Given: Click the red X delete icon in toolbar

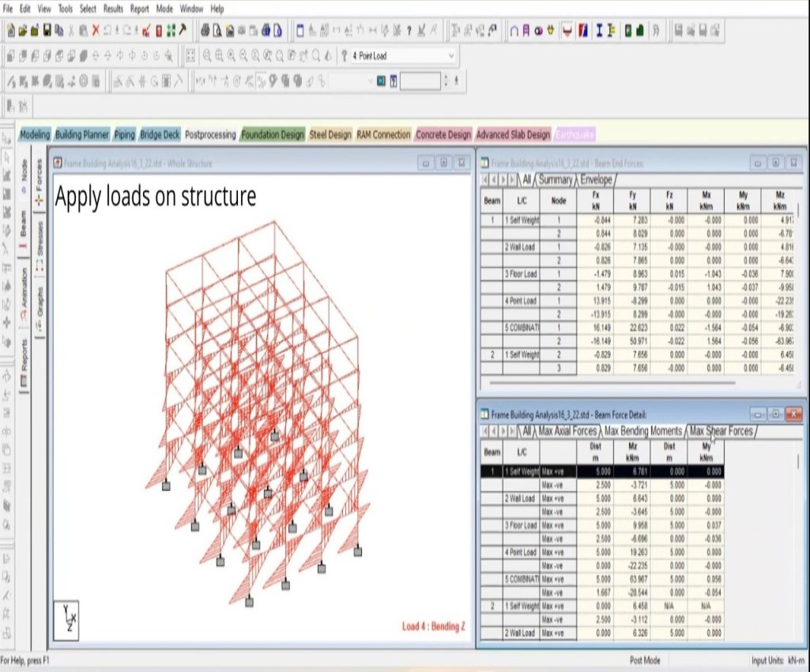Looking at the screenshot, I should [96, 32].
